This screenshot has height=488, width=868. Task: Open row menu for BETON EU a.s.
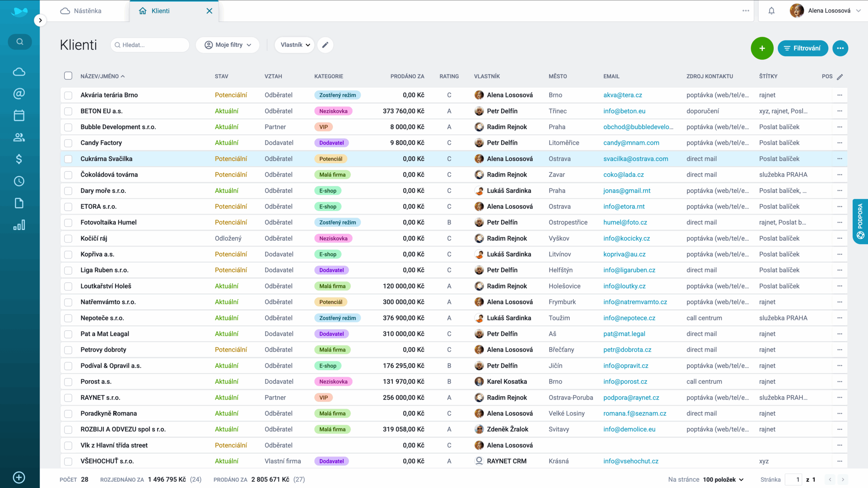(840, 111)
